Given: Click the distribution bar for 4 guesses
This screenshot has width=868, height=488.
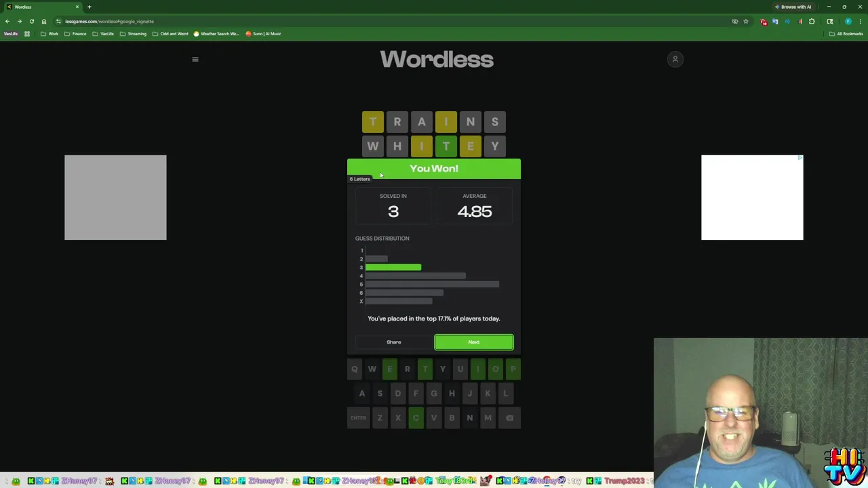Looking at the screenshot, I should [x=416, y=276].
